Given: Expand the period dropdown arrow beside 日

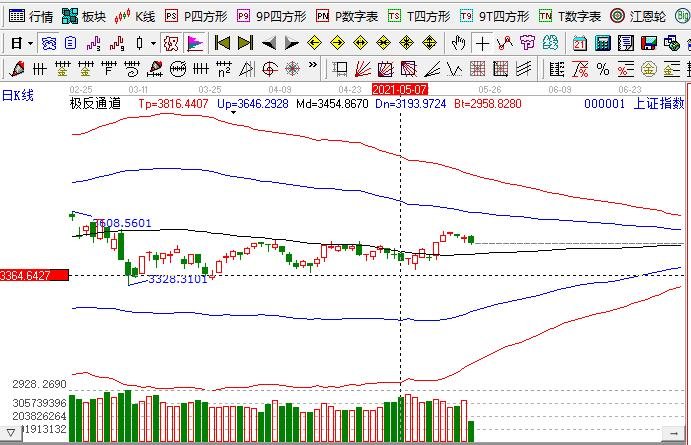Looking at the screenshot, I should pyautogui.click(x=30, y=43).
